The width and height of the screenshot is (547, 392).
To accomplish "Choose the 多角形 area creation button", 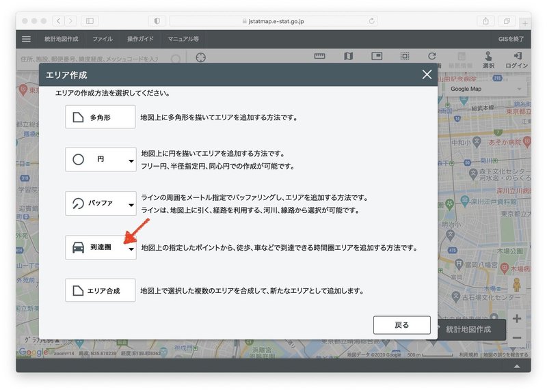I will click(100, 117).
